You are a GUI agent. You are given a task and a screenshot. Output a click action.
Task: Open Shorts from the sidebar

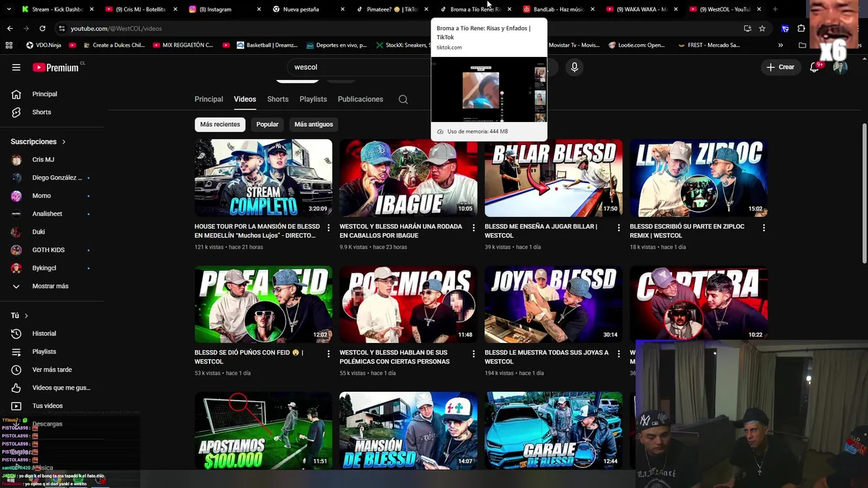(41, 112)
